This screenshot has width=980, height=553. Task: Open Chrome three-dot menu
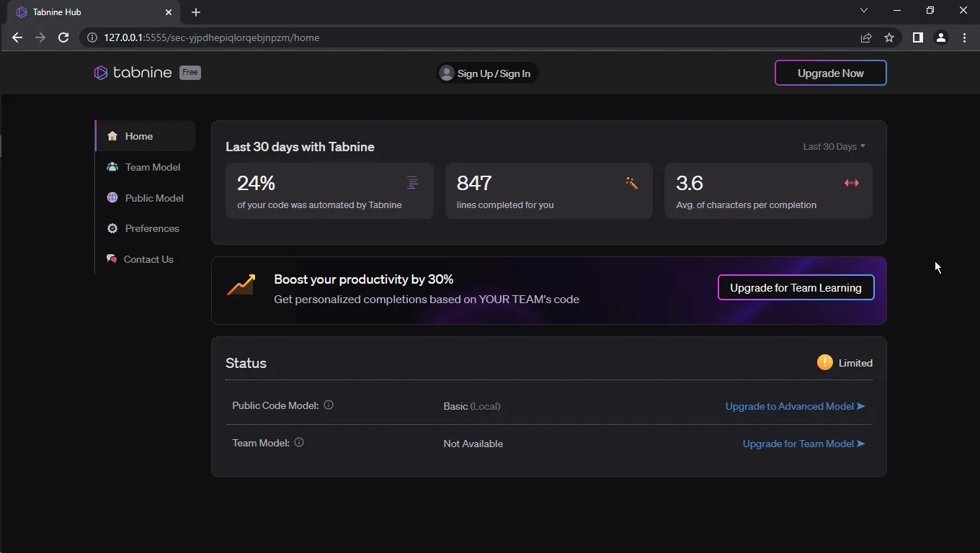click(964, 37)
